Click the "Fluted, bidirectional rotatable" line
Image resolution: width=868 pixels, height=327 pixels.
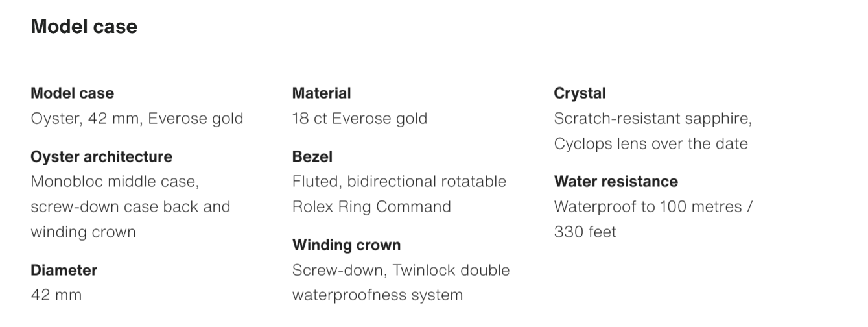pyautogui.click(x=399, y=182)
